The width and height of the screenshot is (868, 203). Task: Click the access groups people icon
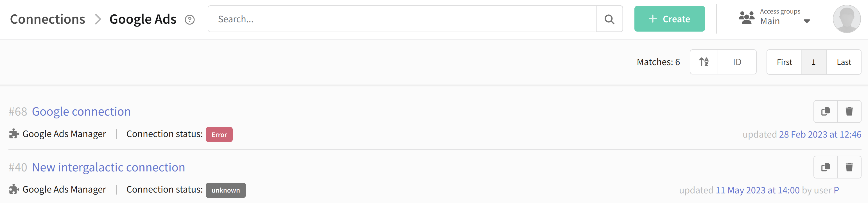click(x=746, y=17)
